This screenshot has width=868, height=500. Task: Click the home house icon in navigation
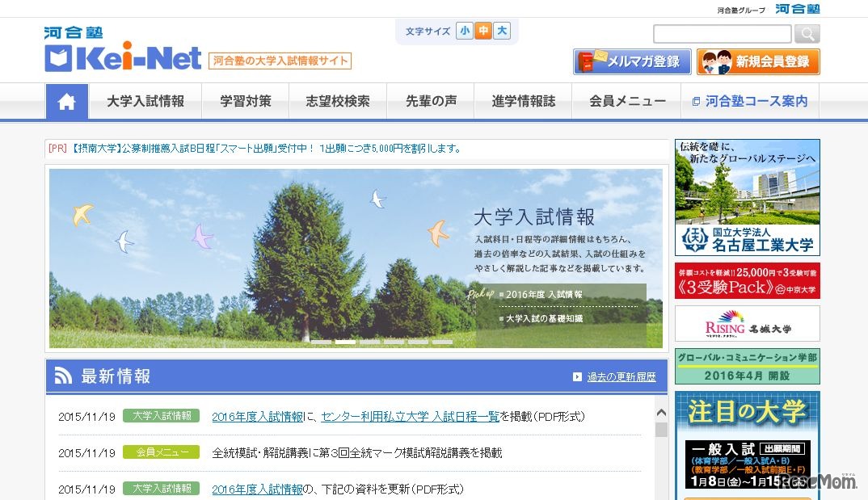click(x=66, y=100)
